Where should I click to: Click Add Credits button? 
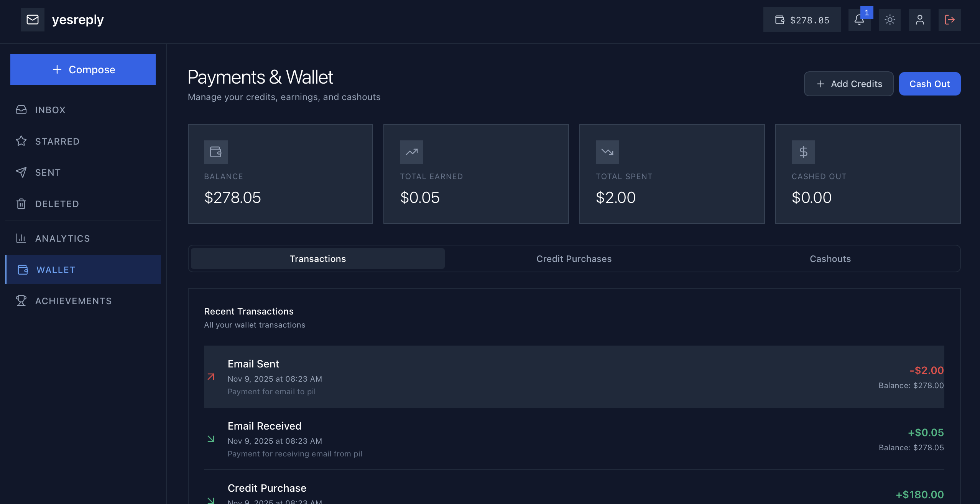tap(848, 84)
